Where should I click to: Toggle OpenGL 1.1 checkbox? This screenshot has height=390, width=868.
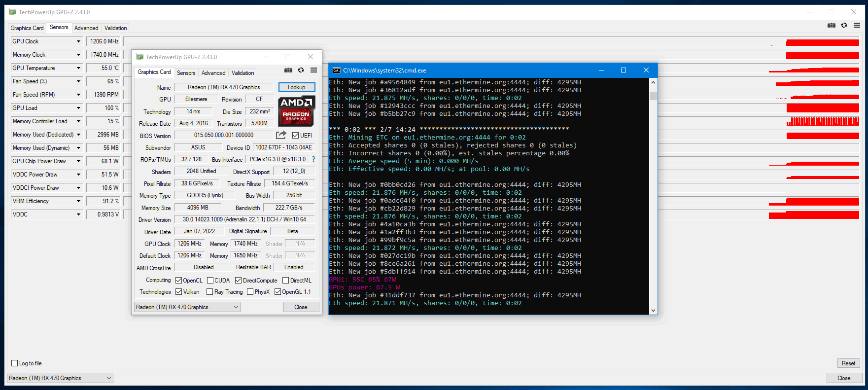278,292
